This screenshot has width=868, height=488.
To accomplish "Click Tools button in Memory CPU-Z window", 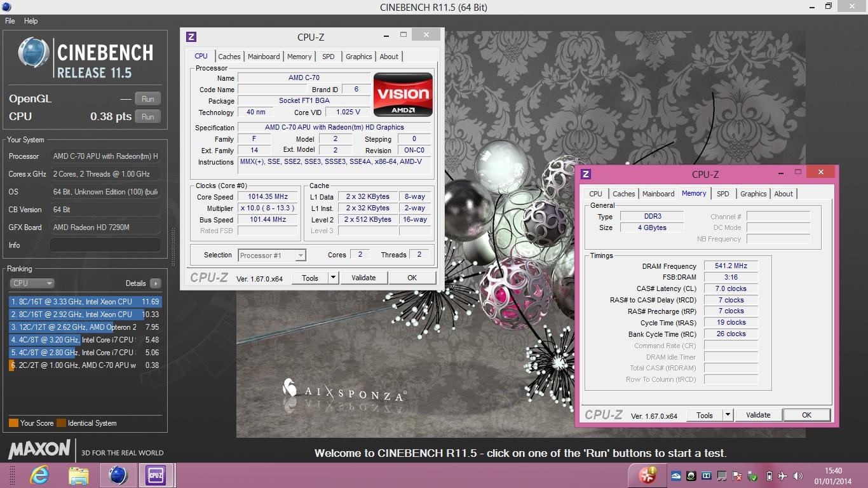I will [x=705, y=415].
